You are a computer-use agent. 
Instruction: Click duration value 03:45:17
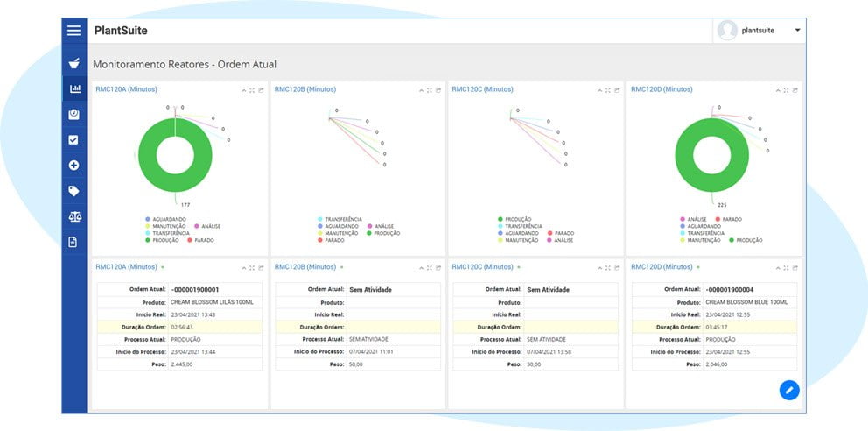717,327
